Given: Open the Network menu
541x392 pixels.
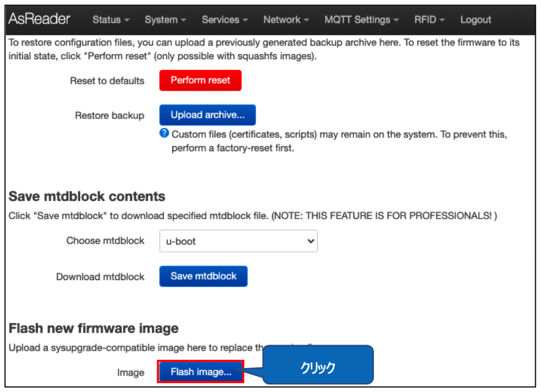Looking at the screenshot, I should pos(286,20).
